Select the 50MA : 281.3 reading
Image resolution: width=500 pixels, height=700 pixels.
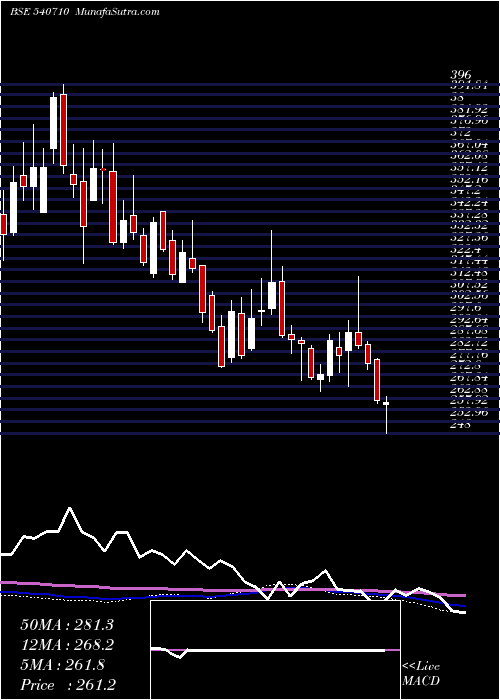[67, 625]
